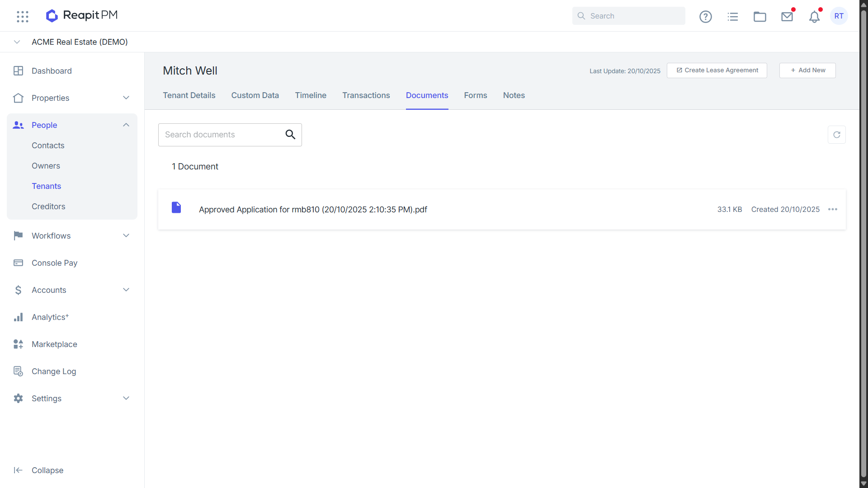Open the app launcher grid icon
The height and width of the screenshot is (488, 868).
pyautogui.click(x=23, y=16)
